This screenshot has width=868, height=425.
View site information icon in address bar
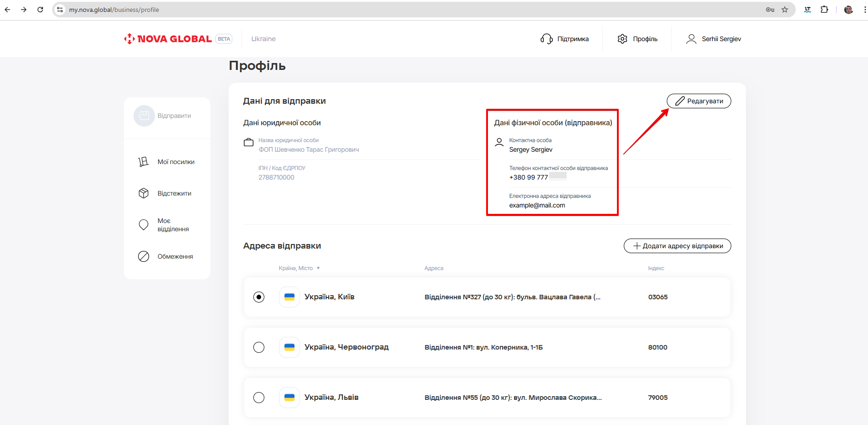click(60, 10)
